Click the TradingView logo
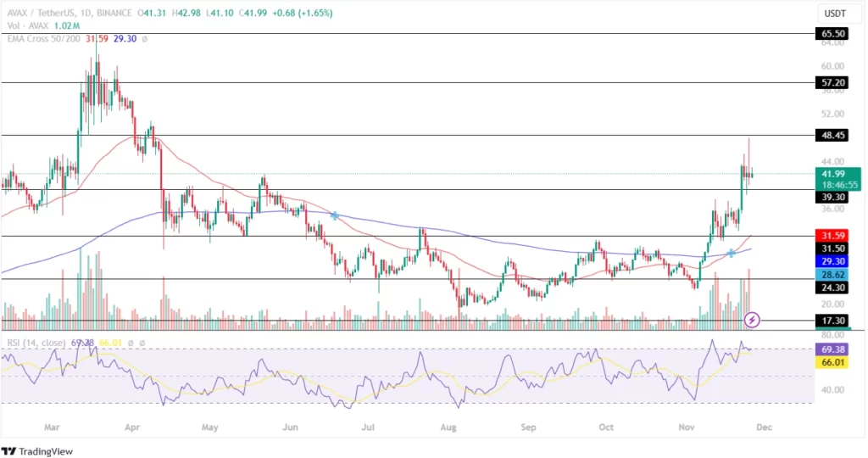Screen dimensions: 868x458 [37, 451]
